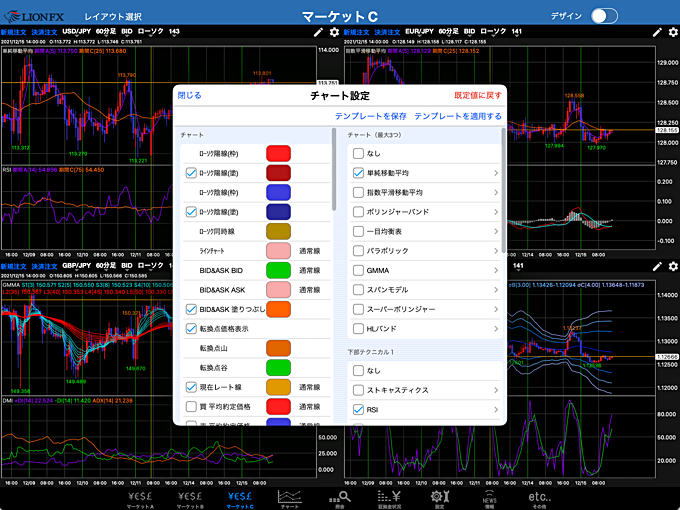The image size is (680, 510).
Task: Uncheck 現在レート線 checkbox
Action: (191, 387)
